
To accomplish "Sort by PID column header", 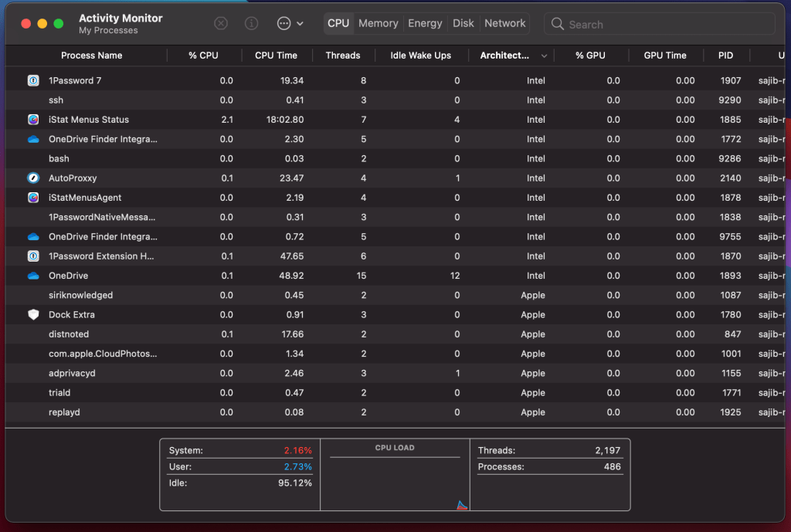I will pos(726,56).
